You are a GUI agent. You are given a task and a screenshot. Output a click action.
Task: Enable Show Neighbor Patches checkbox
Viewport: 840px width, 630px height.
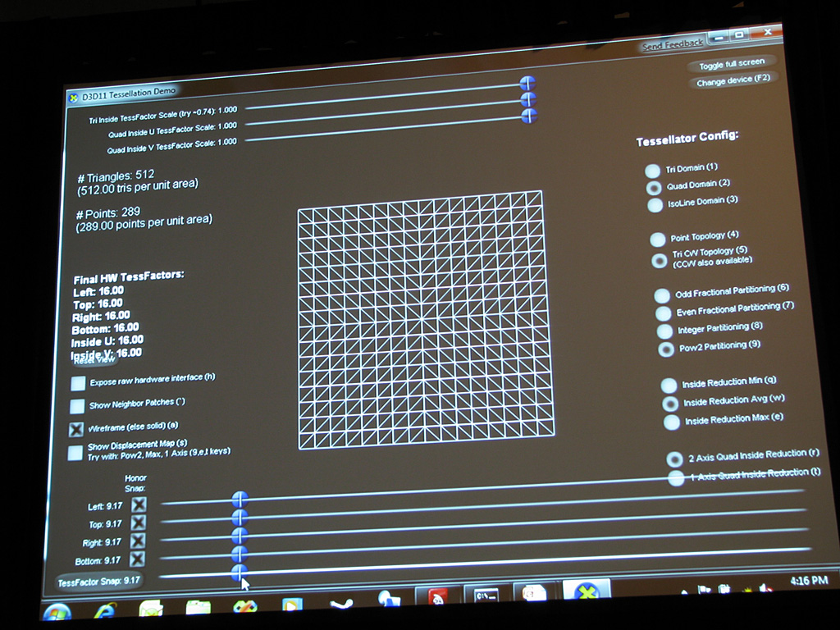click(x=77, y=406)
